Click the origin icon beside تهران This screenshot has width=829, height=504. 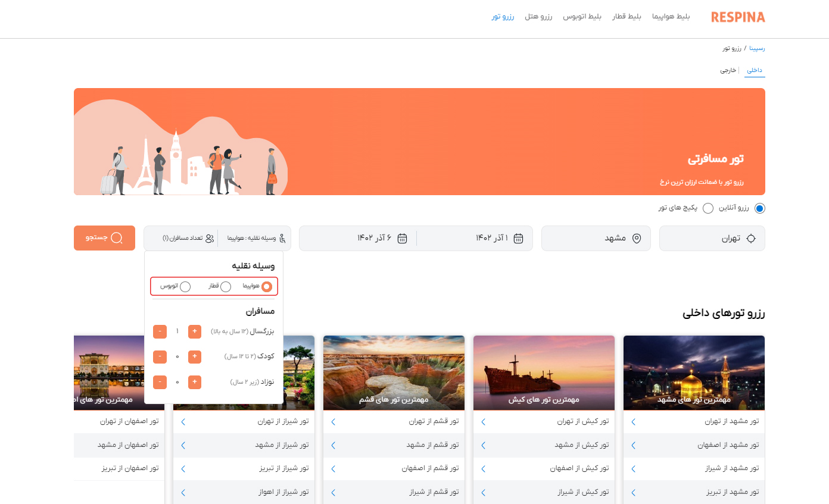[x=752, y=238]
